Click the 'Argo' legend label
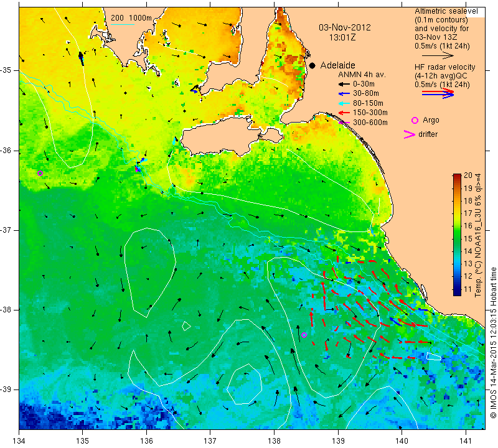498x448 pixels. point(431,120)
